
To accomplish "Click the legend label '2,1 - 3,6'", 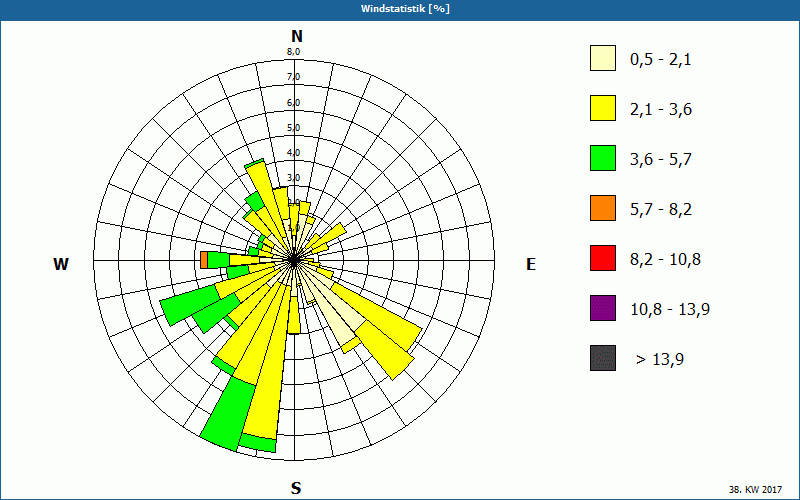I will coord(661,110).
